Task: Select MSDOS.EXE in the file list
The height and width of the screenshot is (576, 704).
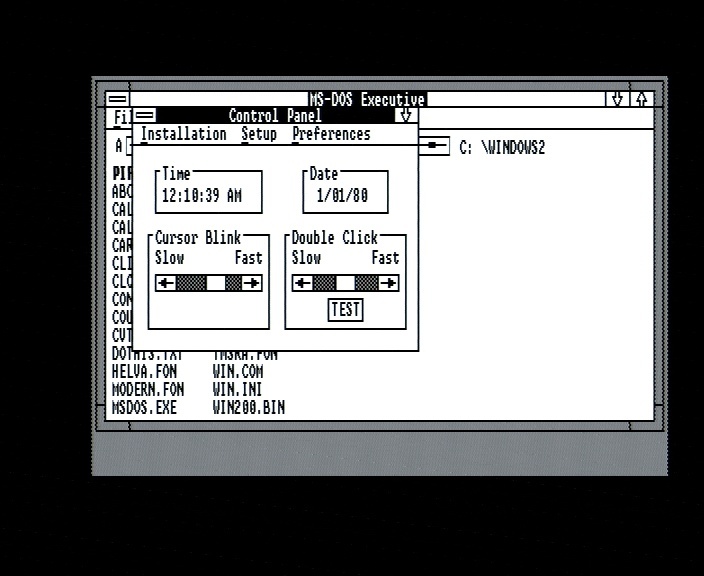Action: click(144, 408)
